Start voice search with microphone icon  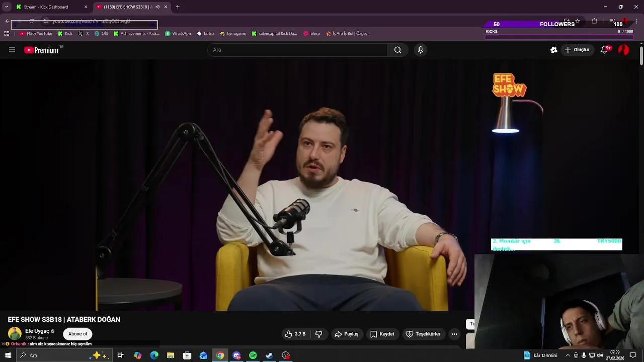click(421, 50)
